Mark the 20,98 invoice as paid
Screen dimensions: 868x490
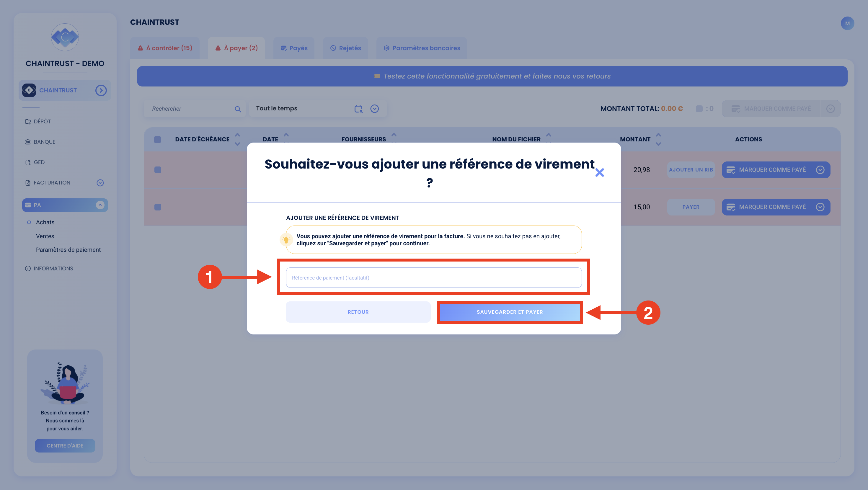coord(766,170)
